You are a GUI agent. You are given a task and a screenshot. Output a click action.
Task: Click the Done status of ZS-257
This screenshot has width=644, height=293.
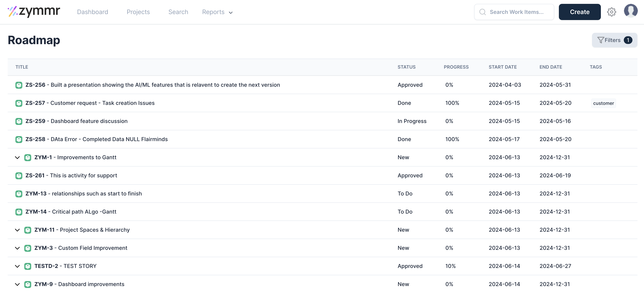(404, 103)
